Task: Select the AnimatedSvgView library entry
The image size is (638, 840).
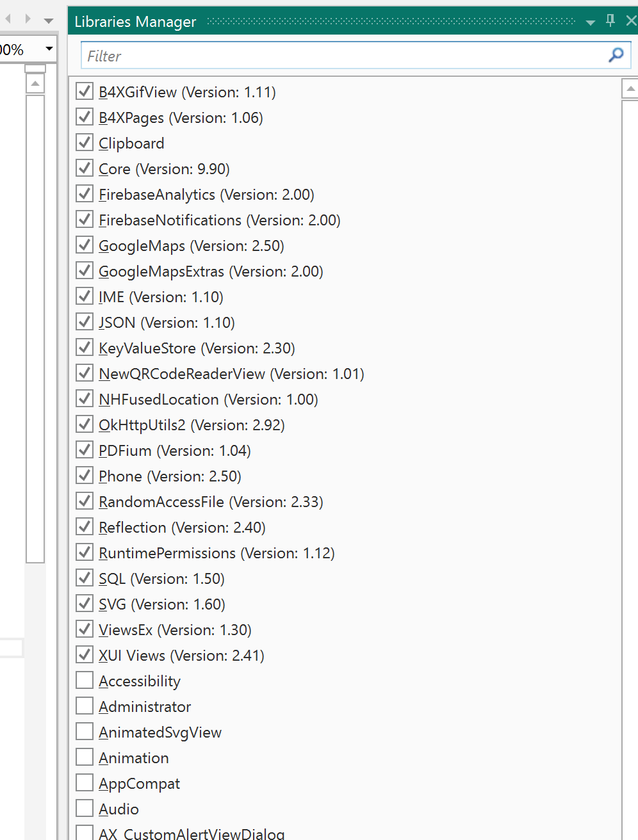Action: [x=160, y=732]
